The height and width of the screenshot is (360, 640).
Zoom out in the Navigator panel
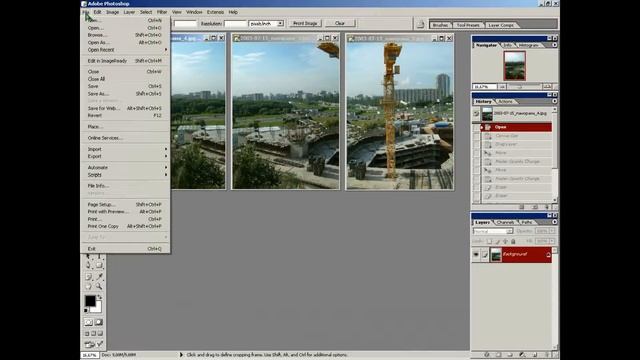(x=502, y=87)
